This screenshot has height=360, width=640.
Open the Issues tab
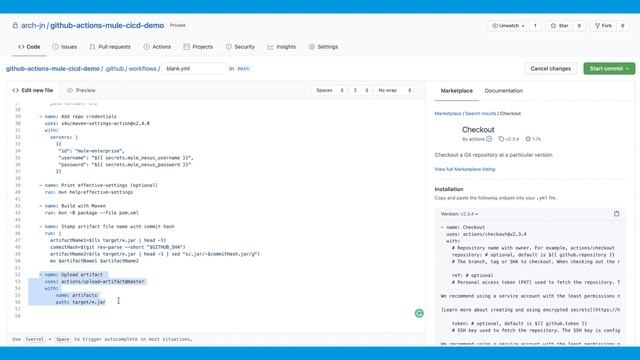64,47
